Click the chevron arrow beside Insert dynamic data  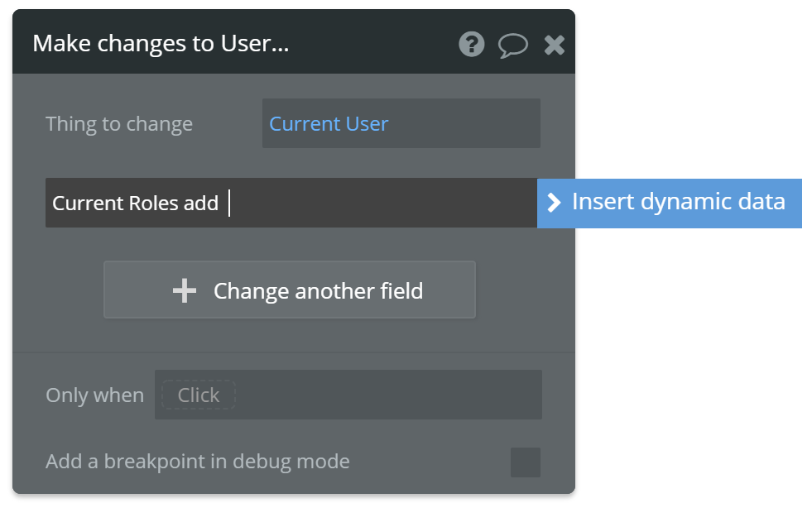coord(555,203)
